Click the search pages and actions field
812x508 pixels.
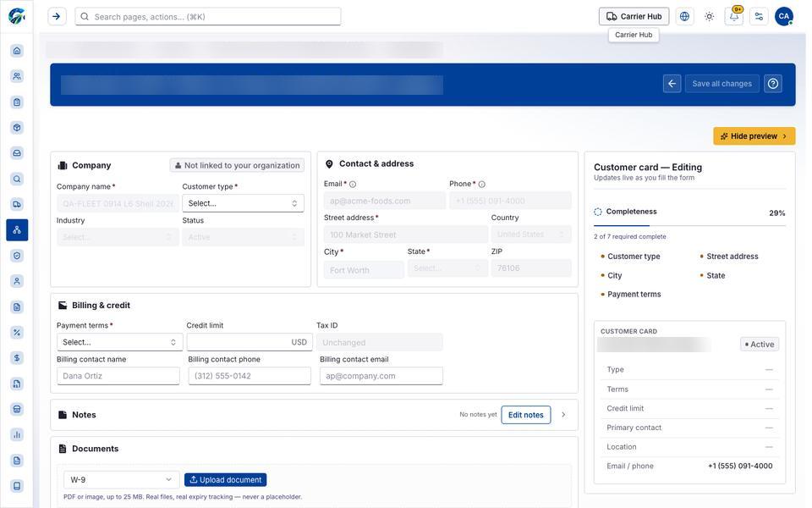click(x=208, y=17)
